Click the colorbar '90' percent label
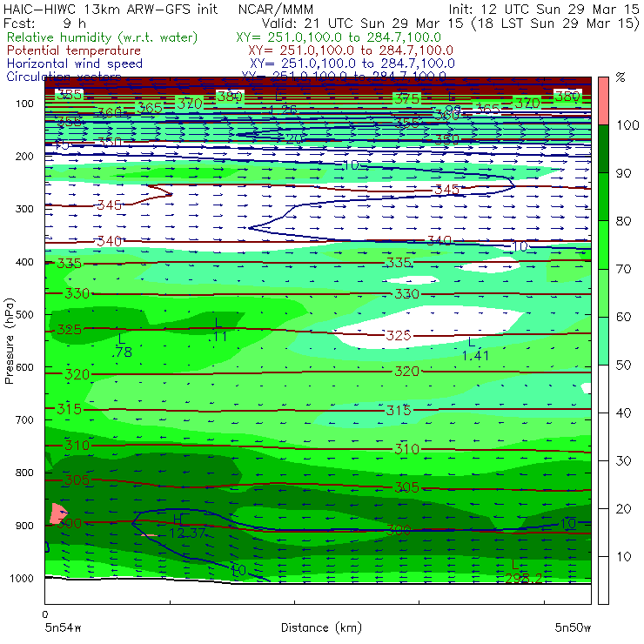 tap(624, 173)
